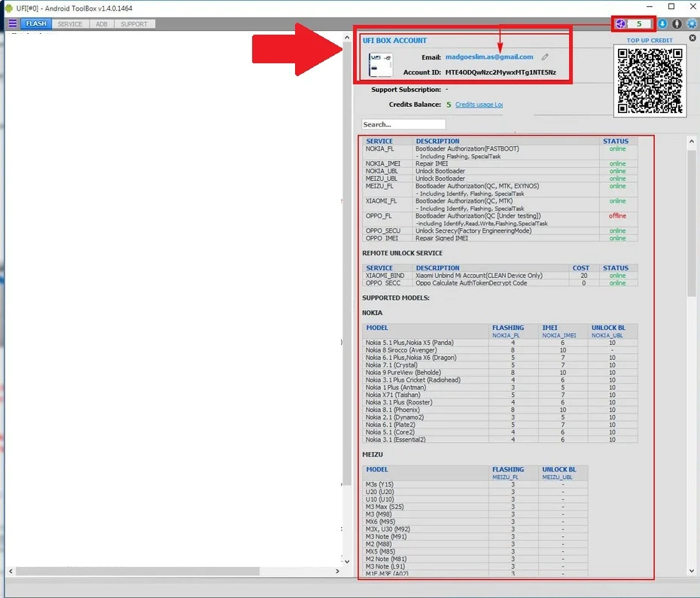Click the UFI Box device image
This screenshot has height=598, width=700.
tap(380, 65)
